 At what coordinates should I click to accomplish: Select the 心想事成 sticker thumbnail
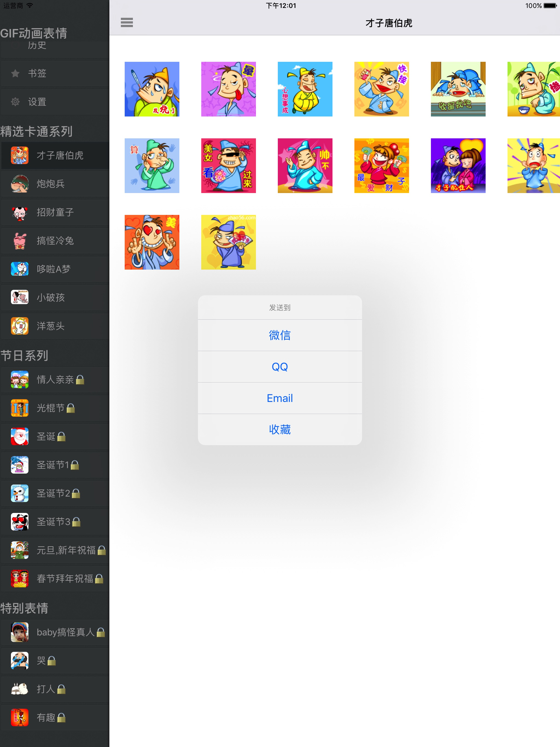305,89
